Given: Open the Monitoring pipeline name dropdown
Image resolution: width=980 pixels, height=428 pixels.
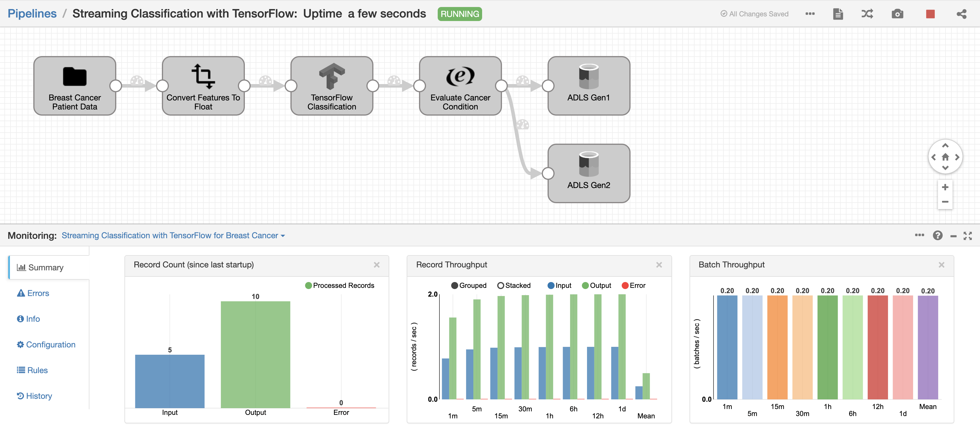Looking at the screenshot, I should pyautogui.click(x=173, y=236).
